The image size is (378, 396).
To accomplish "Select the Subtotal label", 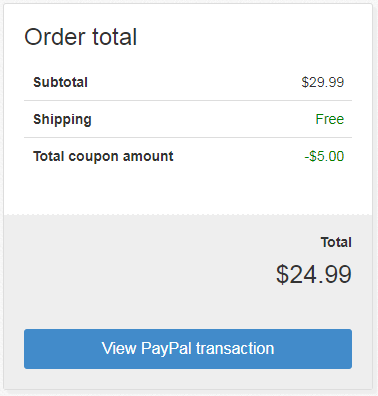I will click(60, 82).
